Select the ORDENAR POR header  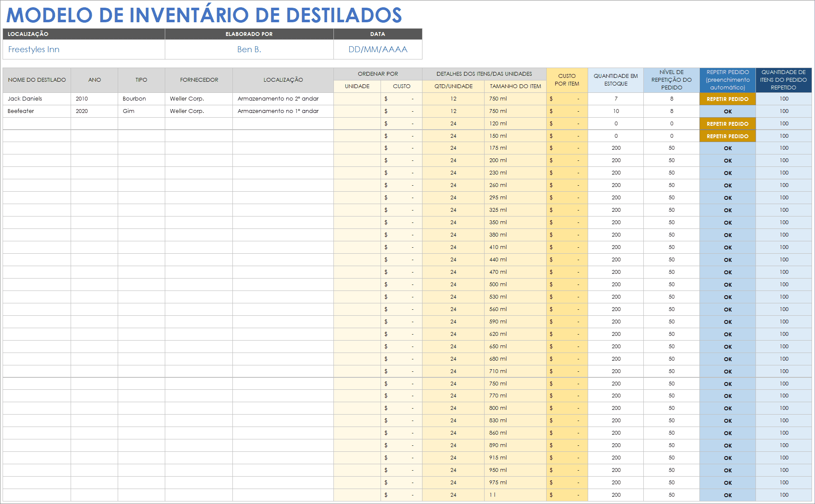tap(378, 74)
